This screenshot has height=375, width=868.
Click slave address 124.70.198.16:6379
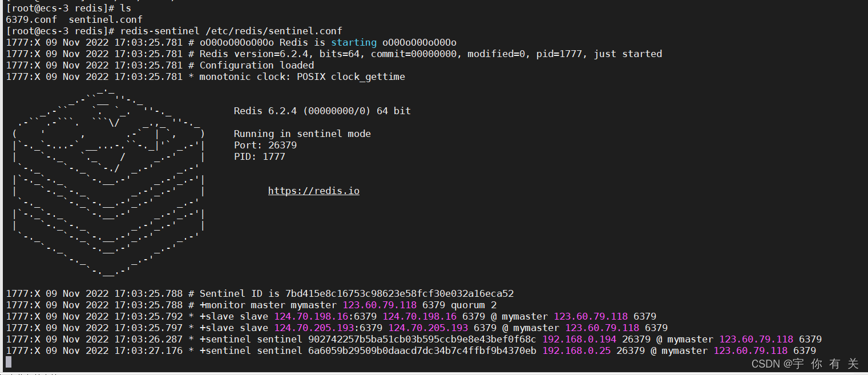tap(325, 316)
